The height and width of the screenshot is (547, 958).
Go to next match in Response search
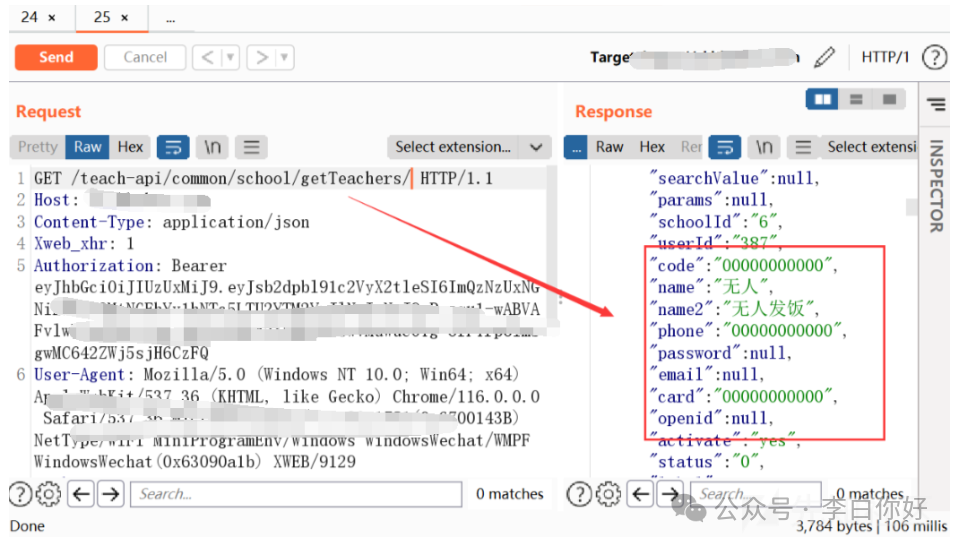(669, 493)
